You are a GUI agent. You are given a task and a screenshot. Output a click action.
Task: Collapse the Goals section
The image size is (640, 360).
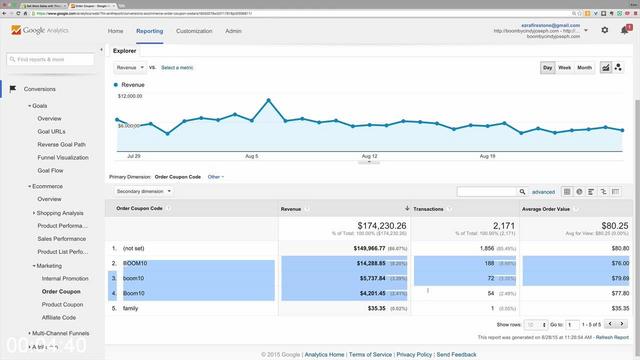[29, 106]
